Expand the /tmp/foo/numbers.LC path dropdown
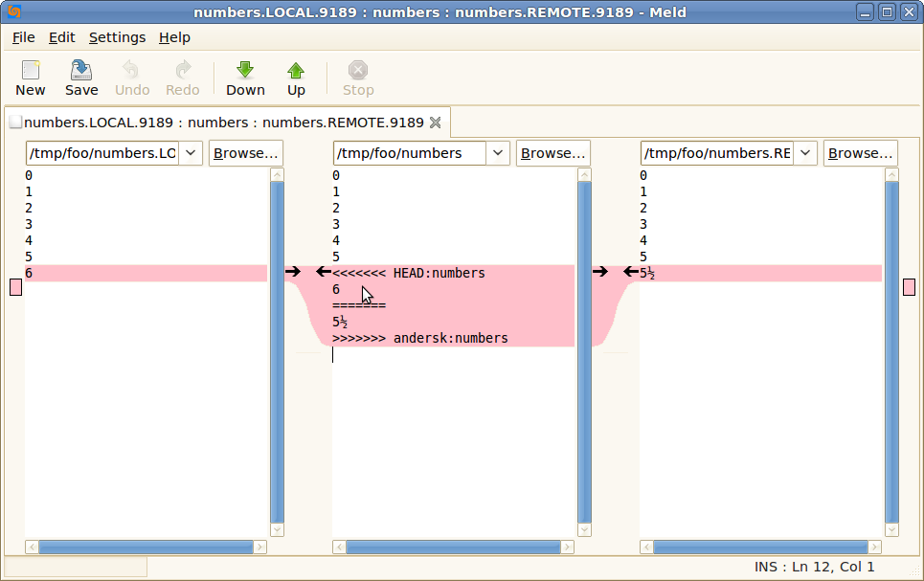The width and height of the screenshot is (924, 581). (x=190, y=153)
